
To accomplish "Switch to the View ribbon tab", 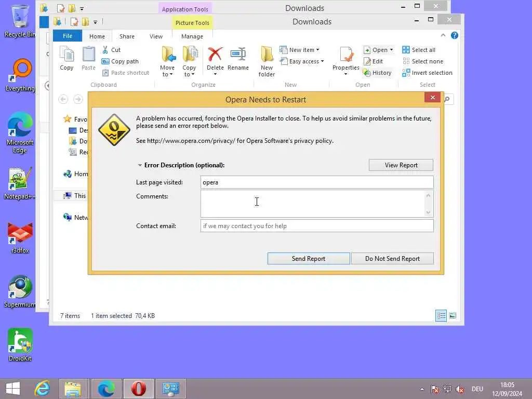I will pos(156,36).
